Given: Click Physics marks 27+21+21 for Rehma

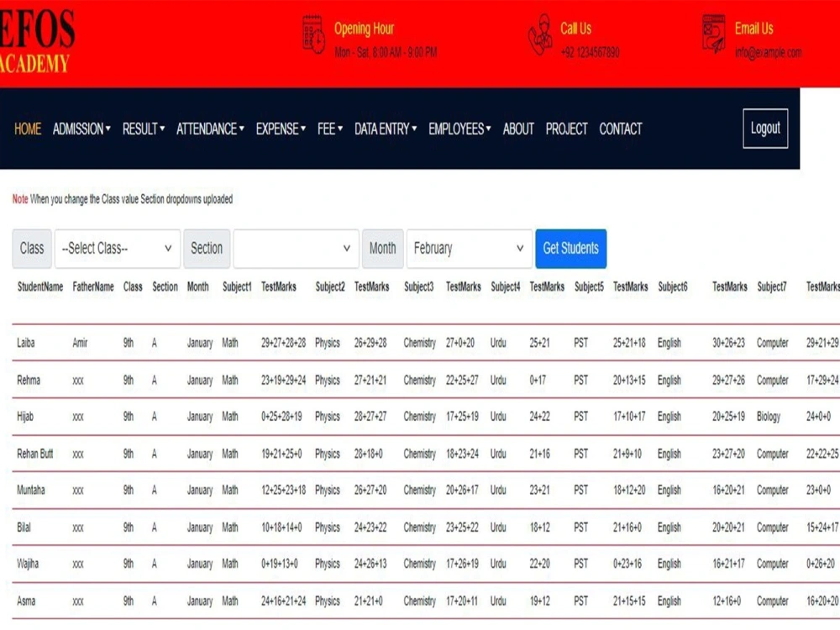Looking at the screenshot, I should pos(370,381).
